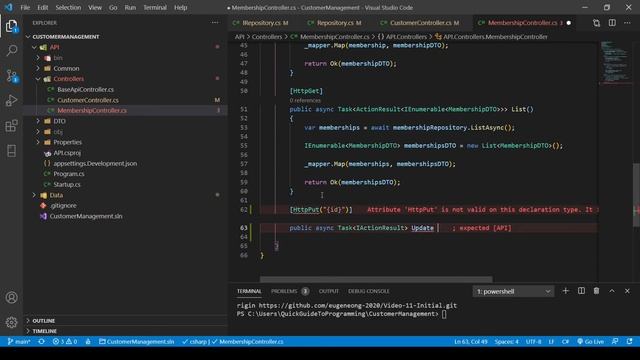Open the bottom activity bar panel icon below Extensions

pyautogui.click(x=11, y=150)
